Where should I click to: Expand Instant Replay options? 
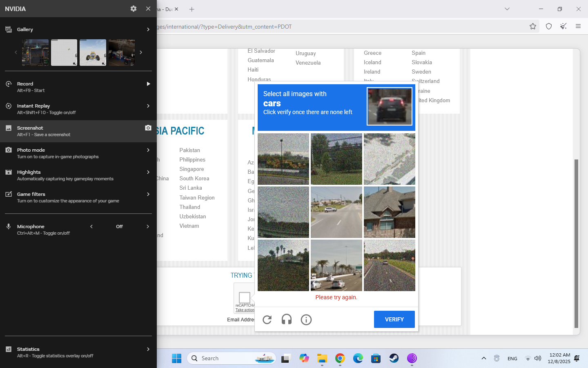pos(148,106)
